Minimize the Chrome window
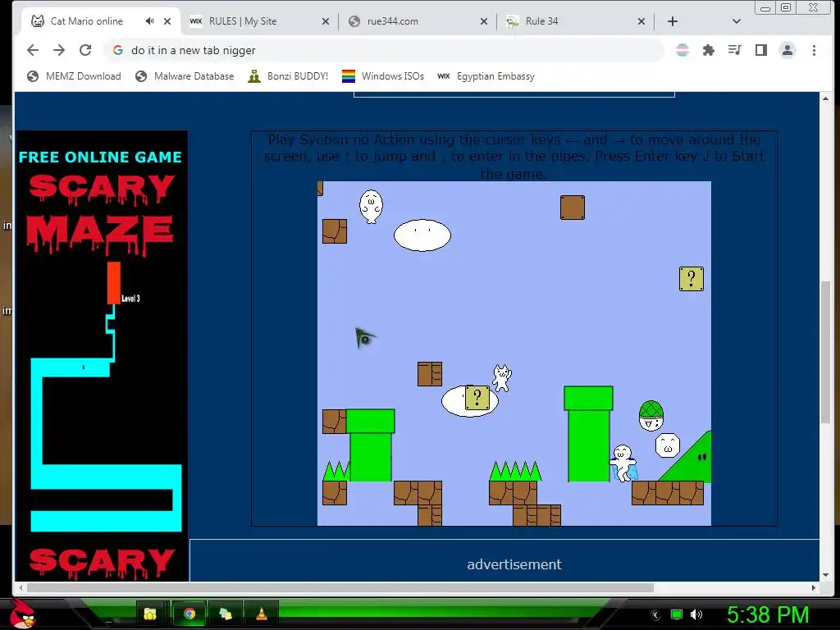Viewport: 840px width, 630px height. click(765, 7)
